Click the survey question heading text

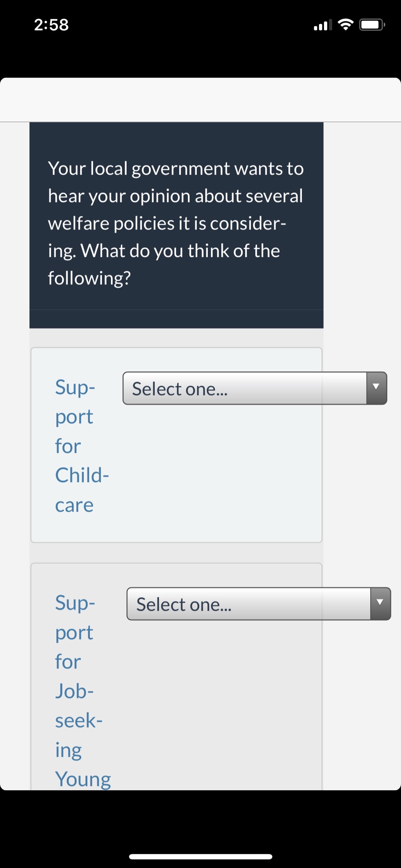[176, 223]
